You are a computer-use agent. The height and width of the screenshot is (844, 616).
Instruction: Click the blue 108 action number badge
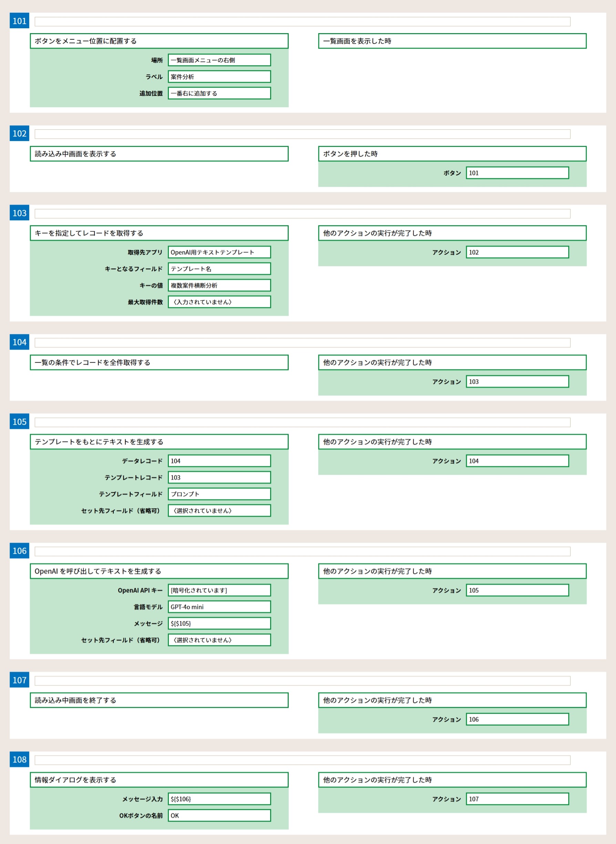[19, 759]
